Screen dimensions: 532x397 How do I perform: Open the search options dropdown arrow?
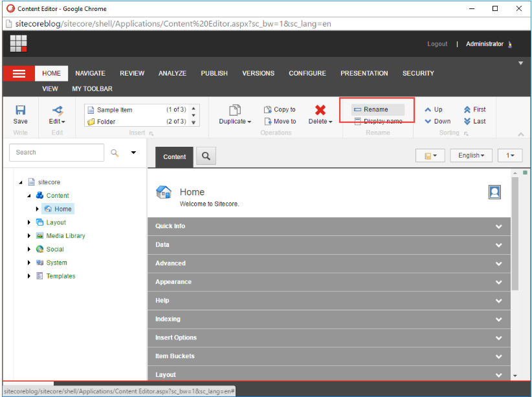click(134, 153)
